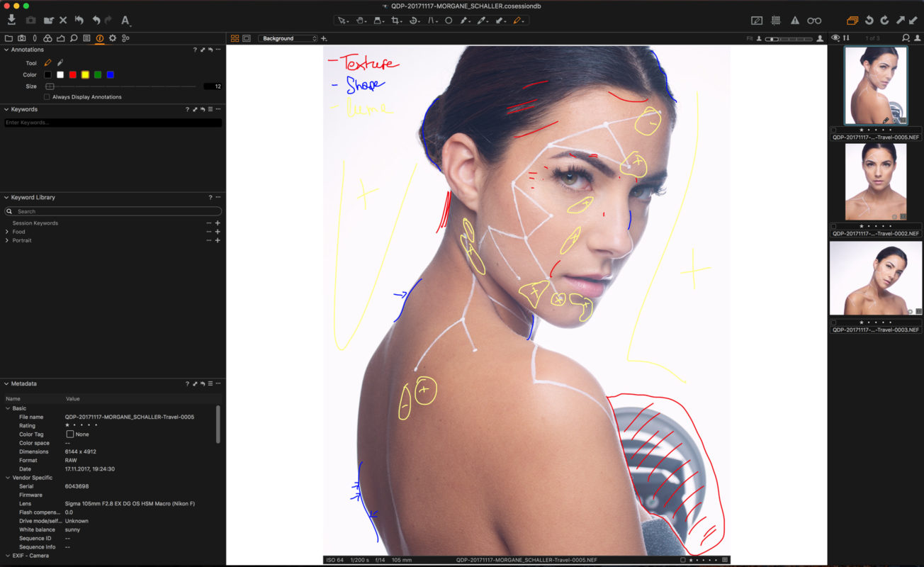Image resolution: width=924 pixels, height=567 pixels.
Task: Switch to the Capture tool tab
Action: click(x=21, y=38)
